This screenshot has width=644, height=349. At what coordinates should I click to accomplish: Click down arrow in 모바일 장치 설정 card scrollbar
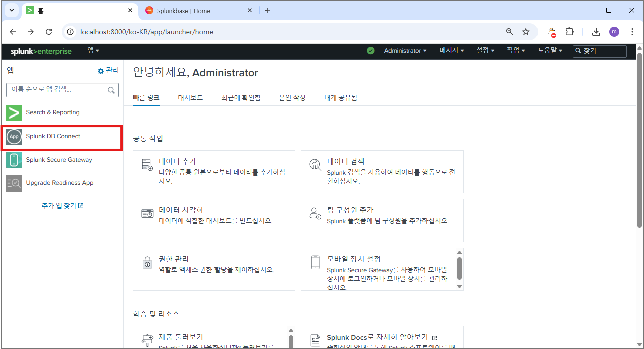(x=459, y=286)
